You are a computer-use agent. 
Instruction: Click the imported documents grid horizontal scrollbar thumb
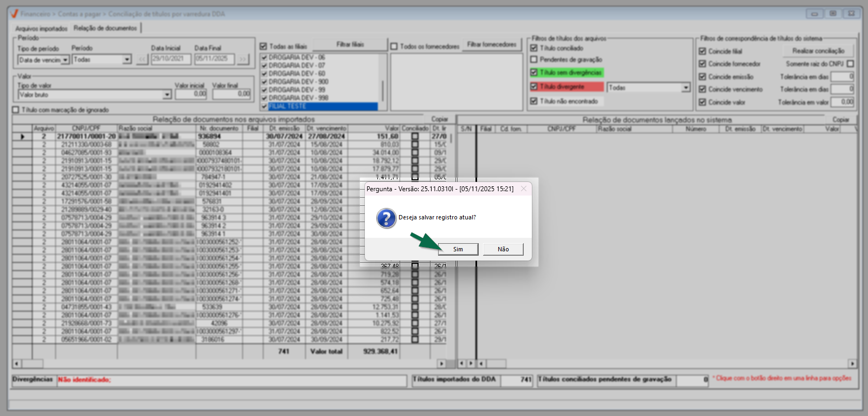point(33,364)
